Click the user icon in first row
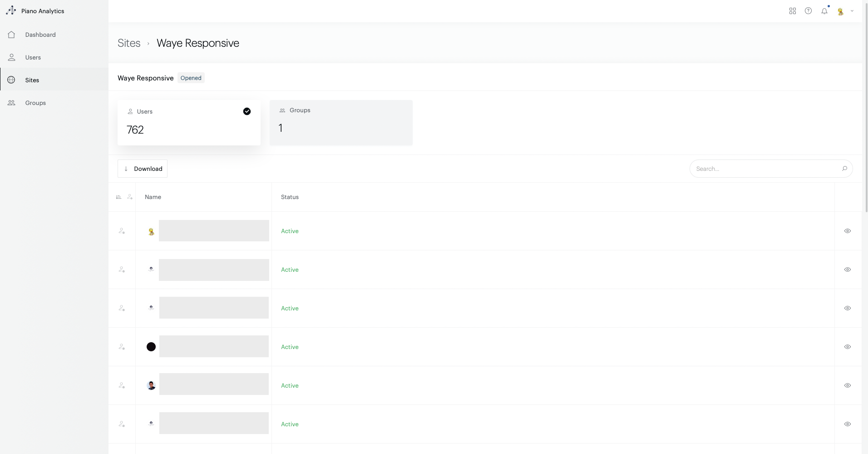Screen dimensions: 868x454 (122, 231)
